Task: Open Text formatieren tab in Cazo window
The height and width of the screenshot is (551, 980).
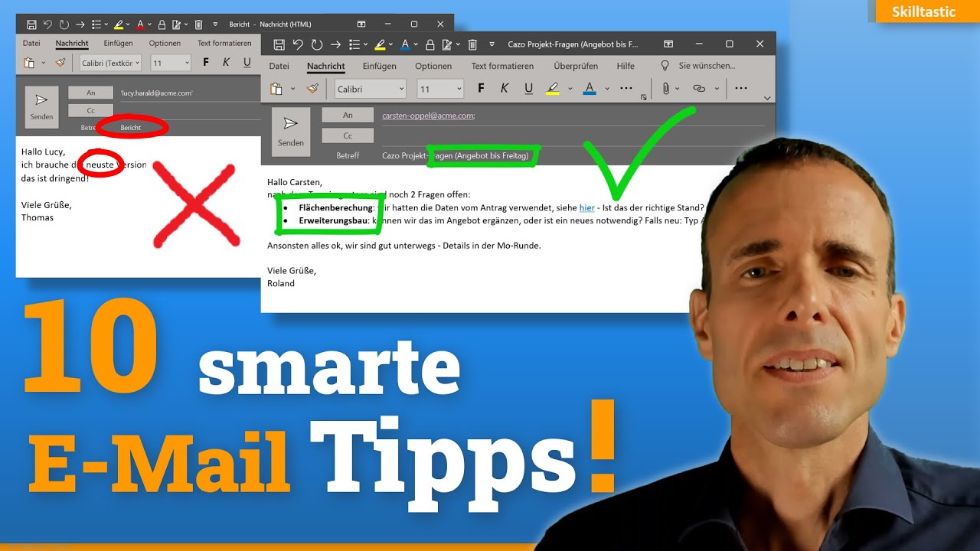Action: (x=502, y=66)
